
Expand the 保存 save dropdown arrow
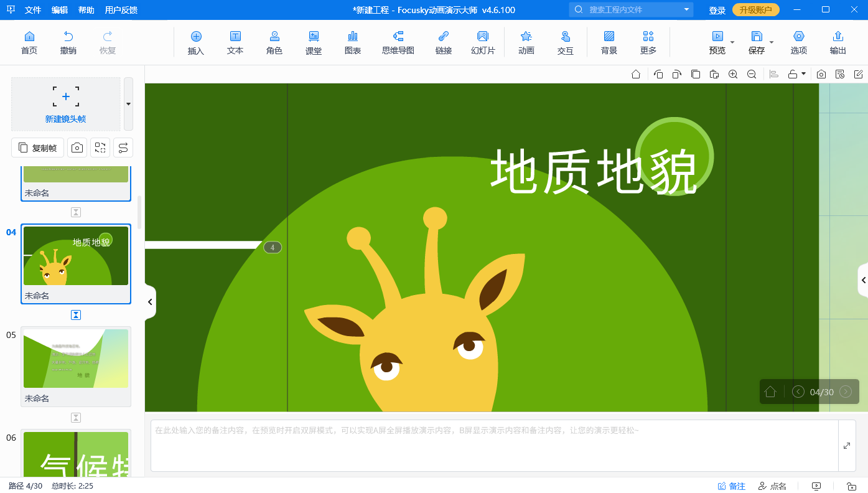coord(772,42)
